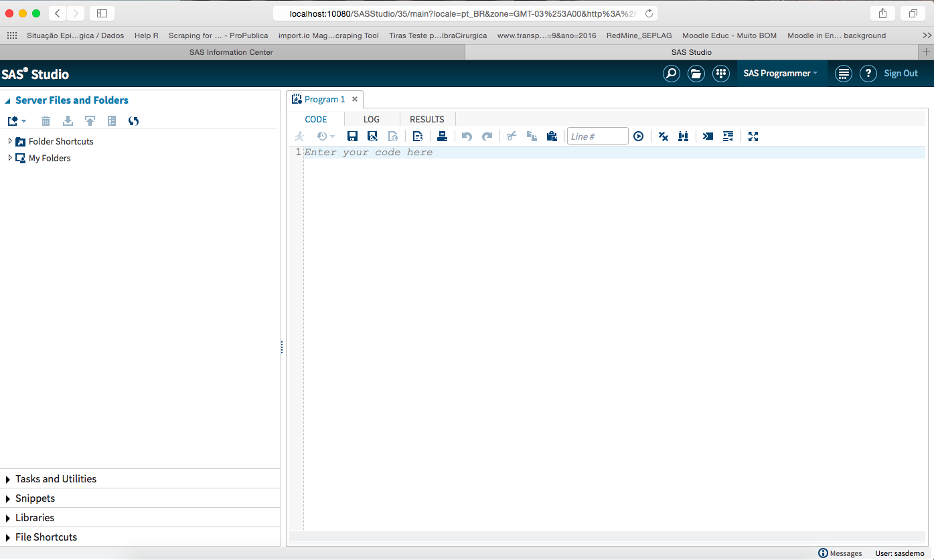
Task: Open the New file dropdown arrow
Action: 24,121
